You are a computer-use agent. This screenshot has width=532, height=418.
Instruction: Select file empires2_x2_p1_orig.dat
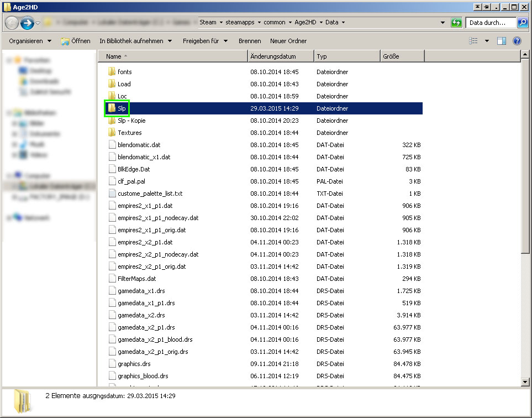pos(152,267)
